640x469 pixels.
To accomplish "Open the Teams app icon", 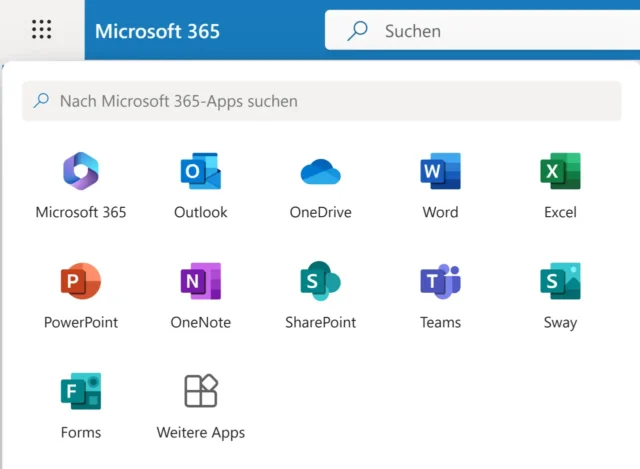I will [440, 282].
